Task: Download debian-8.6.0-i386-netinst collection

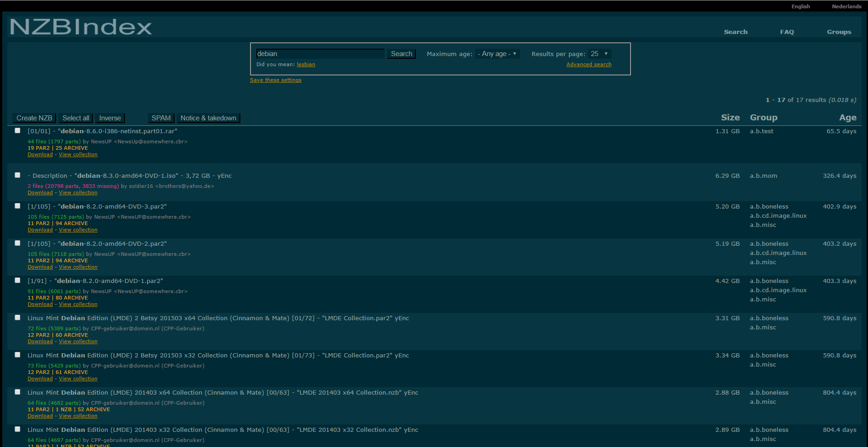Action: 40,154
